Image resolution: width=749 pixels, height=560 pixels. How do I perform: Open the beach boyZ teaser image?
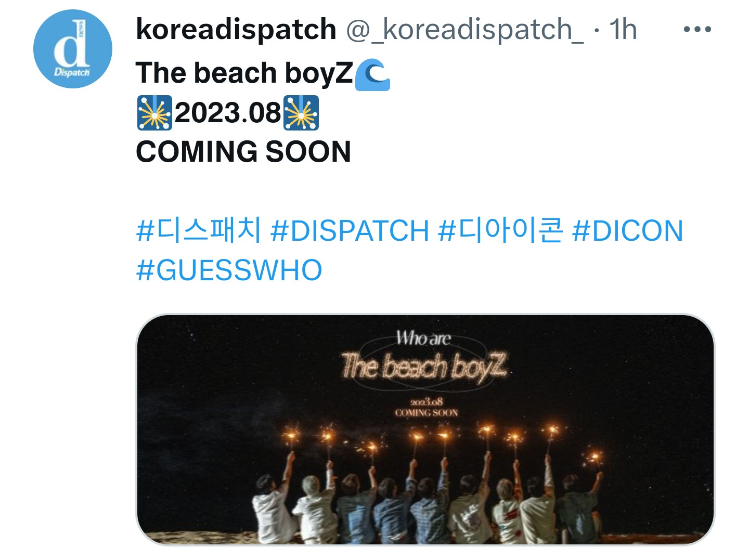425,429
